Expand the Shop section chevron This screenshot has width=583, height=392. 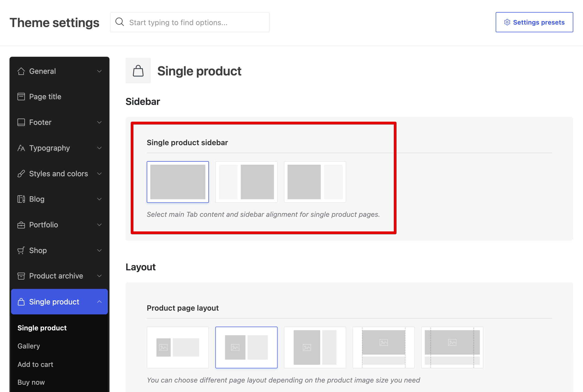point(99,250)
